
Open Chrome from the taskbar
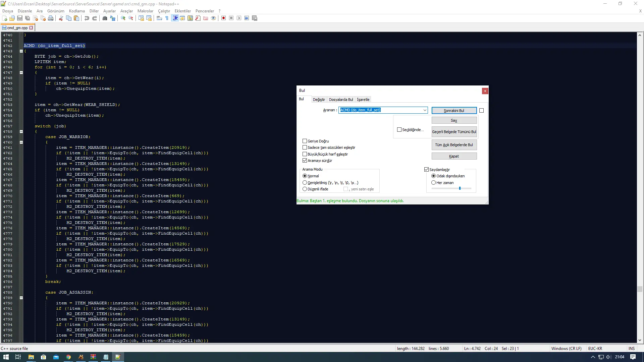(68, 357)
